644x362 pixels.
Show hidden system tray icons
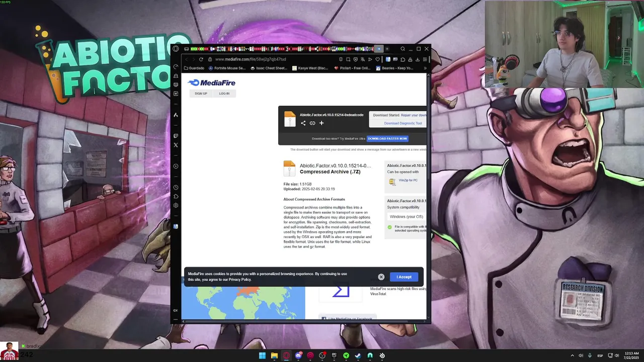(572, 355)
